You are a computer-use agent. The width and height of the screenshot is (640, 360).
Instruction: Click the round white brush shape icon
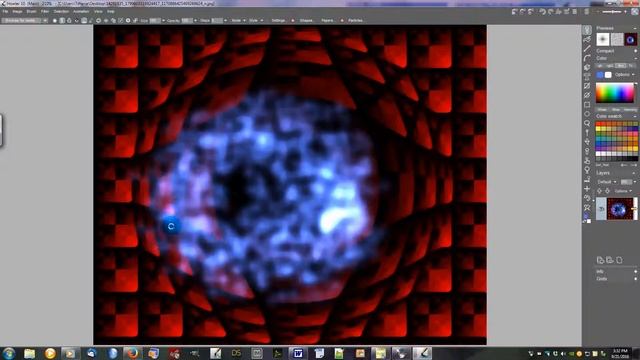[55, 20]
